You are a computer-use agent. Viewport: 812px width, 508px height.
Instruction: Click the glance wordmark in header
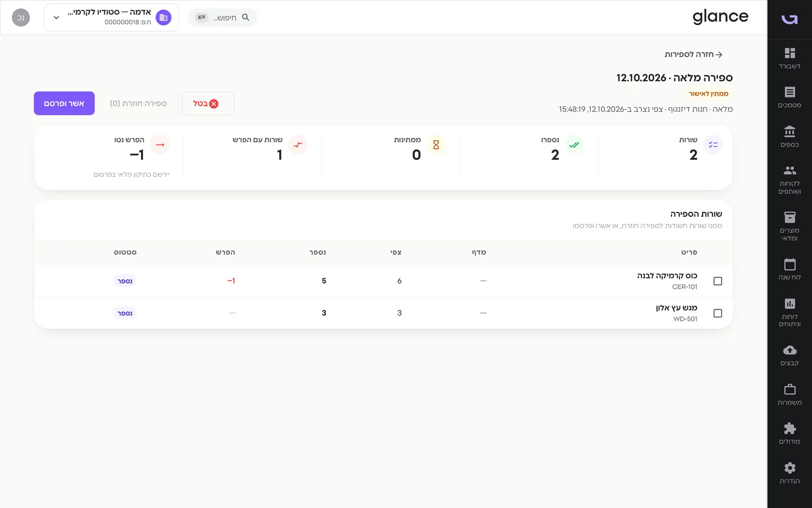[x=720, y=17]
